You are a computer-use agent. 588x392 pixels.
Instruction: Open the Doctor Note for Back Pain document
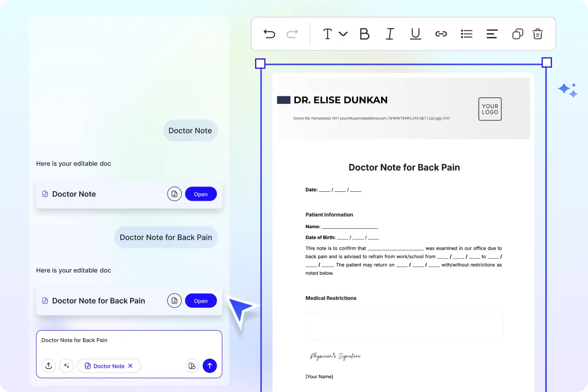coord(201,301)
